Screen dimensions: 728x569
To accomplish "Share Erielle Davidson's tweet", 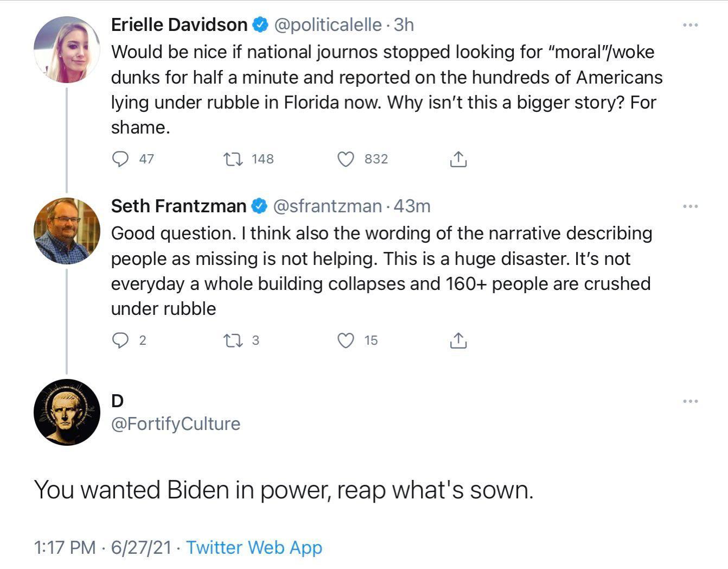I will pos(458,159).
